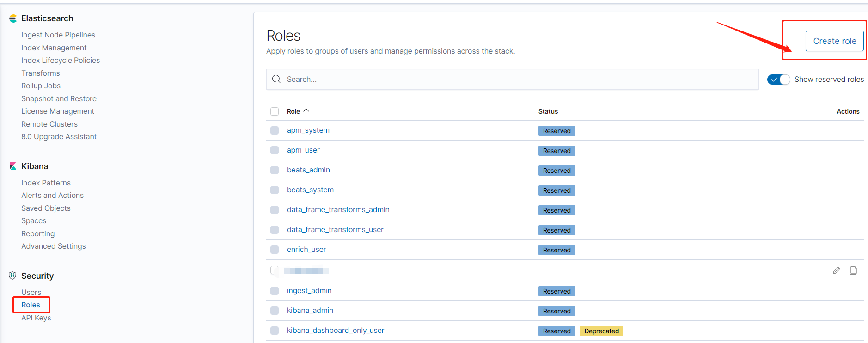Click the Security shield icon

pyautogui.click(x=12, y=276)
